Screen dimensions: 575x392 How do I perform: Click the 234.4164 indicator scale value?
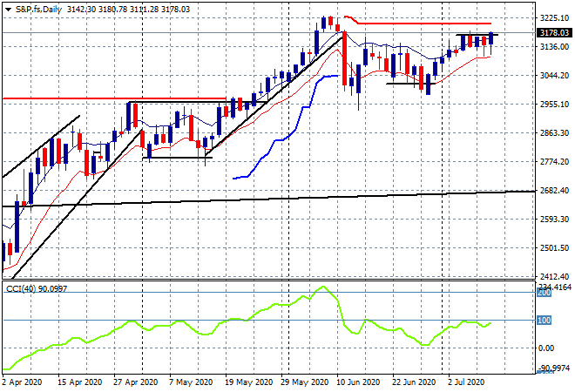pyautogui.click(x=555, y=287)
